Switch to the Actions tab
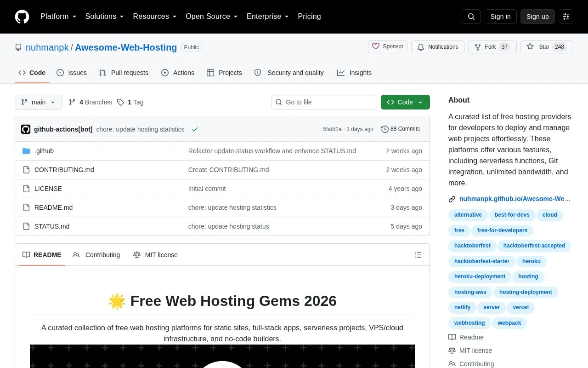Image resolution: width=588 pixels, height=368 pixels. coord(178,73)
